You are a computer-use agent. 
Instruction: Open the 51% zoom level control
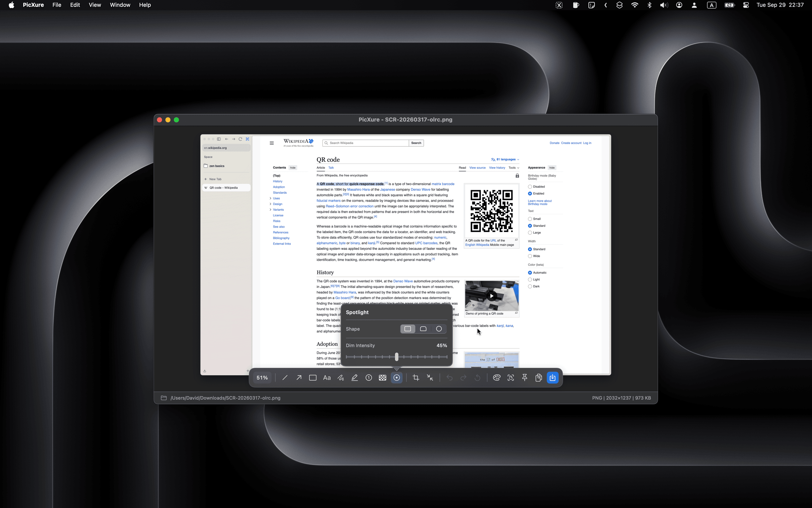tap(262, 378)
